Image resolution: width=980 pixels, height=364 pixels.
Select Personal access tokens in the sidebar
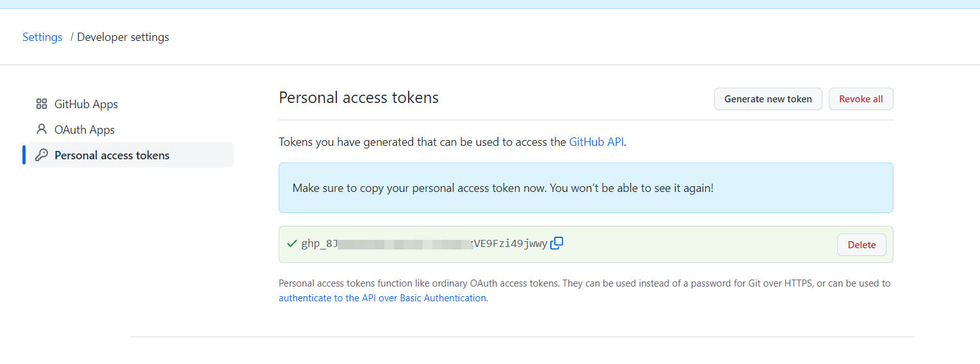(x=131, y=155)
